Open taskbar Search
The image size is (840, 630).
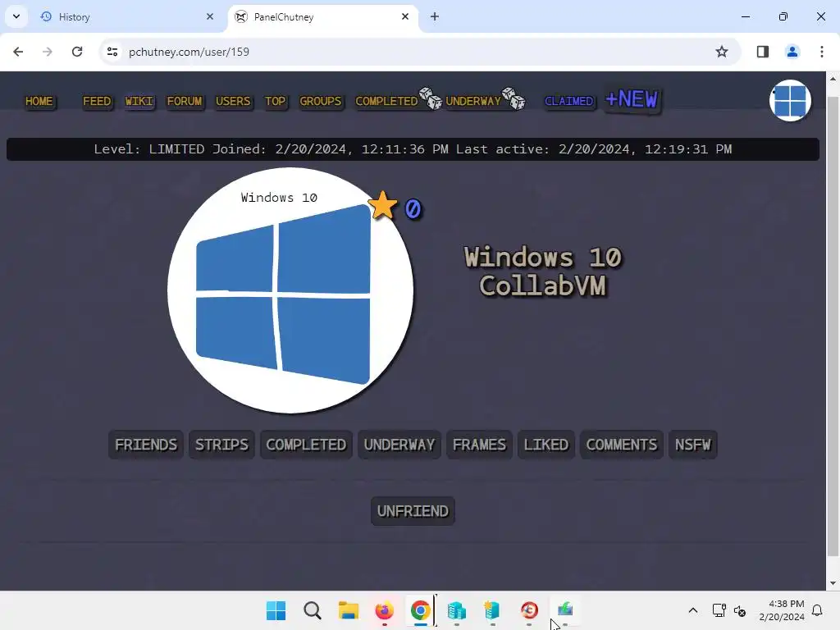tap(313, 610)
